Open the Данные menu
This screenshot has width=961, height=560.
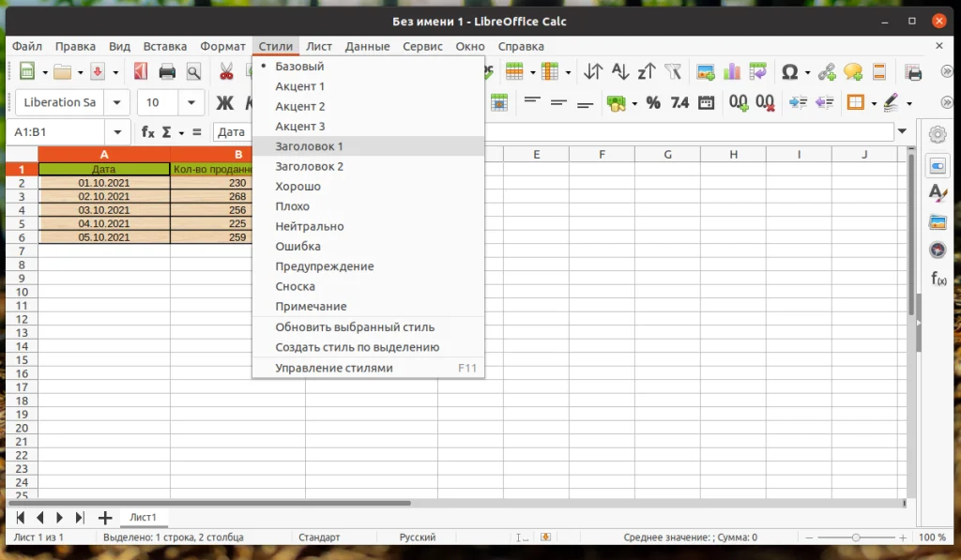click(x=367, y=45)
